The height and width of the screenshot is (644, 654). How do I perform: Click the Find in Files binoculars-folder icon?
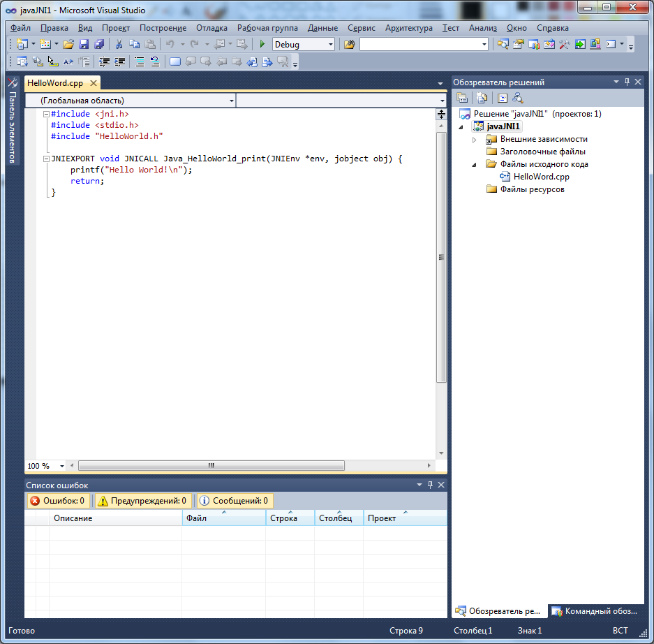click(x=349, y=44)
